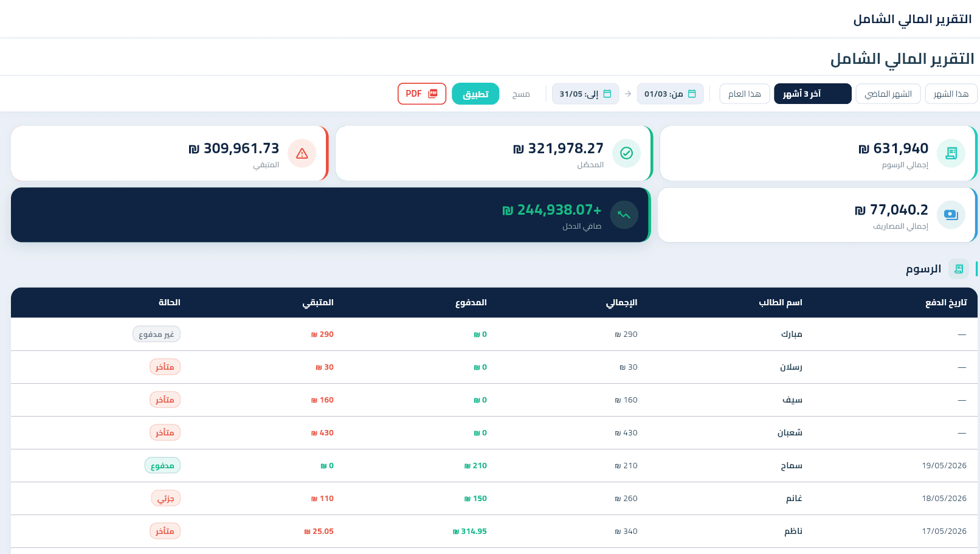Open the إلى 31/05 end date picker

585,94
